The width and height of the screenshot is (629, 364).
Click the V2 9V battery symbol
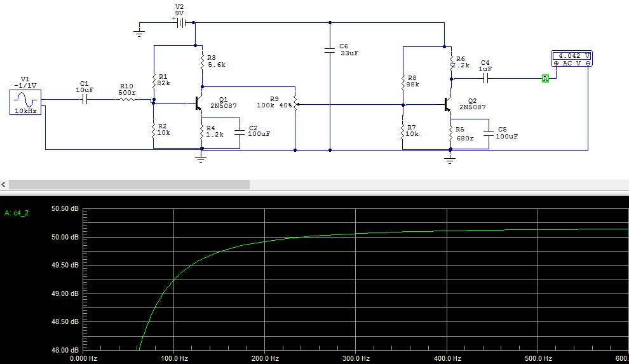point(181,23)
